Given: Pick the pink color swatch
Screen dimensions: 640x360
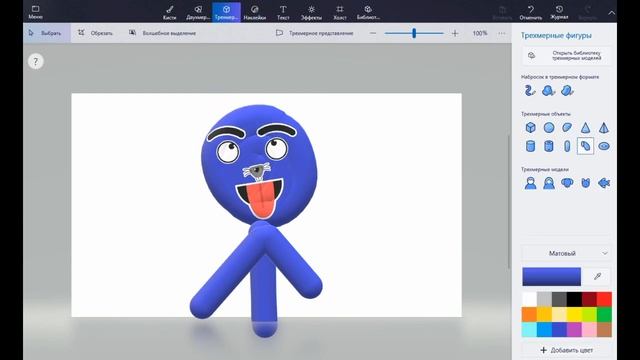Looking at the screenshot, I should [x=589, y=329].
